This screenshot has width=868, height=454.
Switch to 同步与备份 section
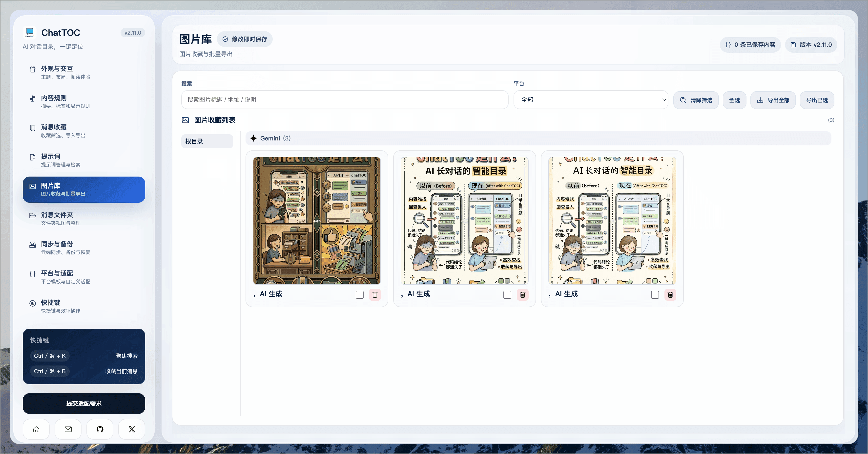tap(84, 248)
